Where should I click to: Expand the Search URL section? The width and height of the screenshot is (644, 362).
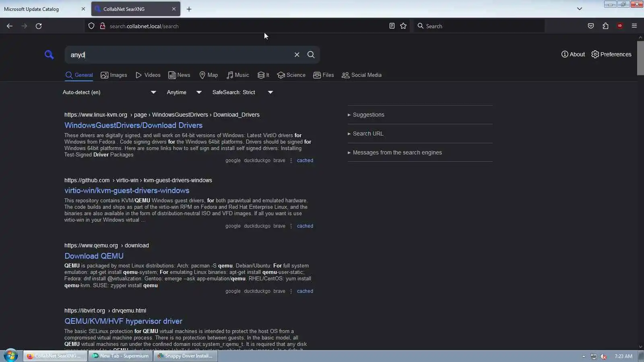coord(365,134)
